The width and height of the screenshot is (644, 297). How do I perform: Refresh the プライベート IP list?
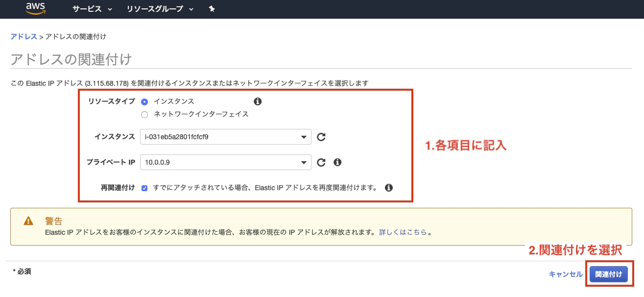(x=321, y=162)
